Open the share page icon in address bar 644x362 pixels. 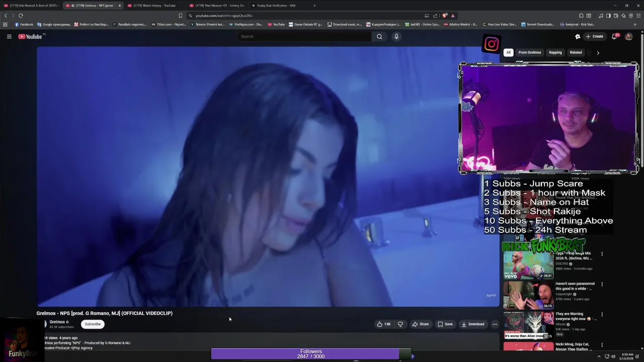435,16
